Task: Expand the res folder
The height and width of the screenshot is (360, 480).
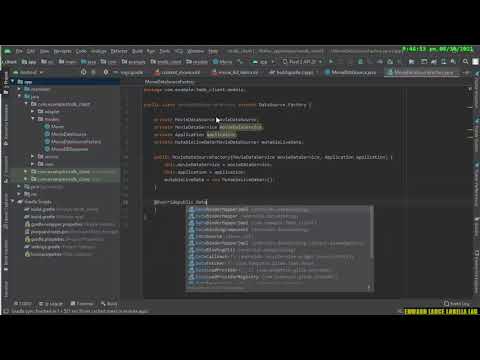Action: pos(19,194)
